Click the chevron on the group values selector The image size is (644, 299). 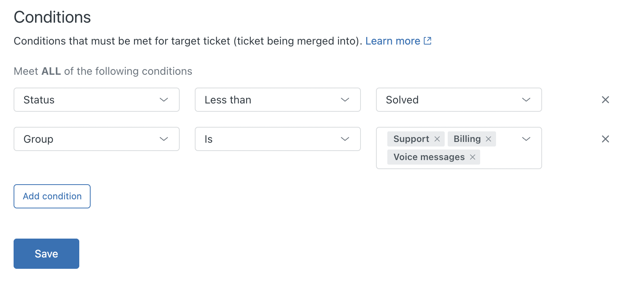(525, 139)
